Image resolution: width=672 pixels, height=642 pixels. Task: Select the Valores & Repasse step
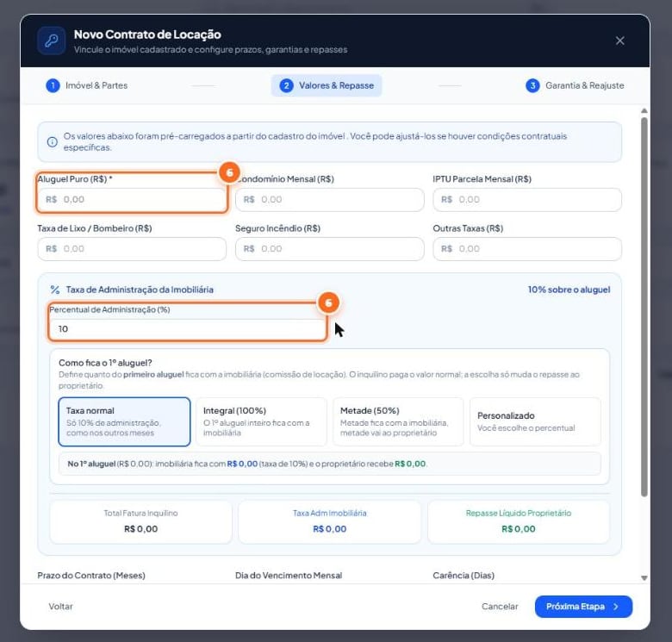tap(327, 85)
